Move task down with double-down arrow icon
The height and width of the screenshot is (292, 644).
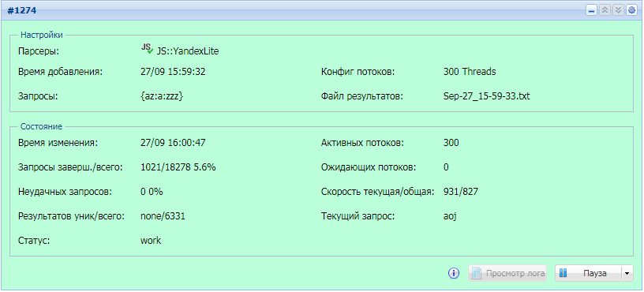click(618, 11)
